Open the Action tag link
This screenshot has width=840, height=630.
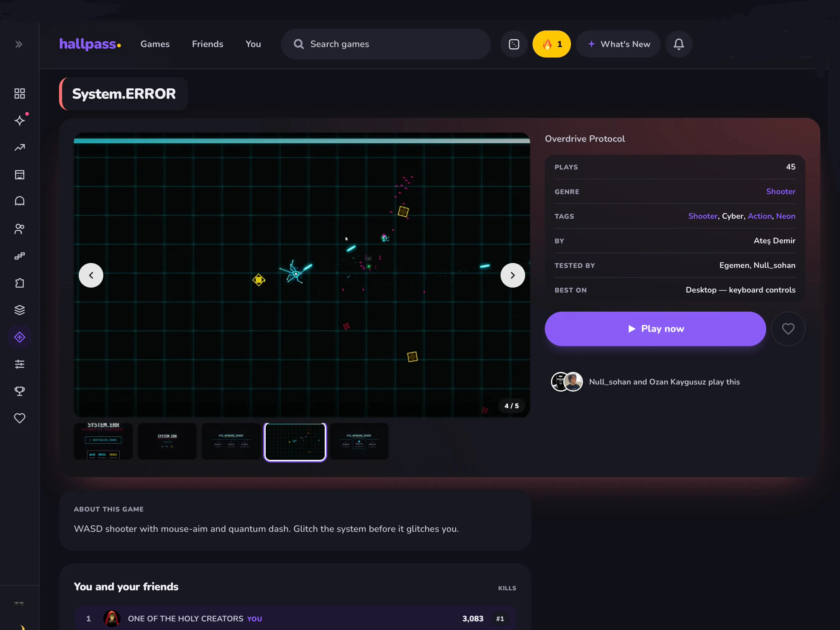click(x=759, y=216)
